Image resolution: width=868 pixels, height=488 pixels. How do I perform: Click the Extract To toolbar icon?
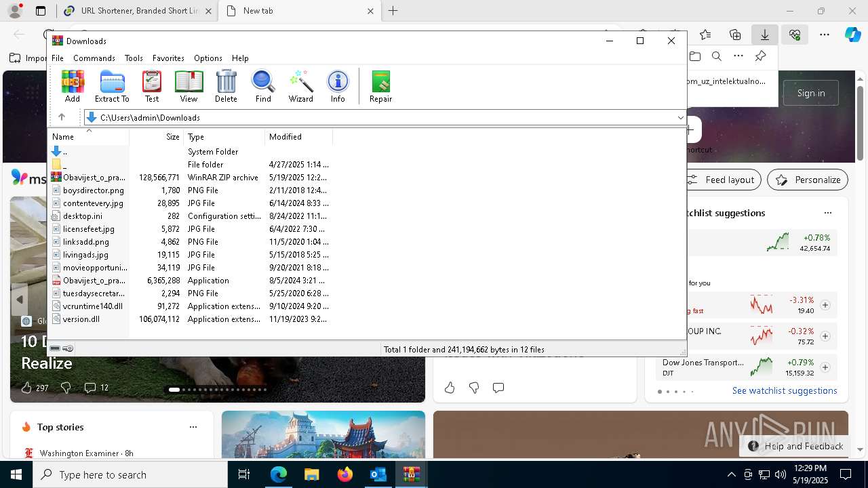click(112, 86)
